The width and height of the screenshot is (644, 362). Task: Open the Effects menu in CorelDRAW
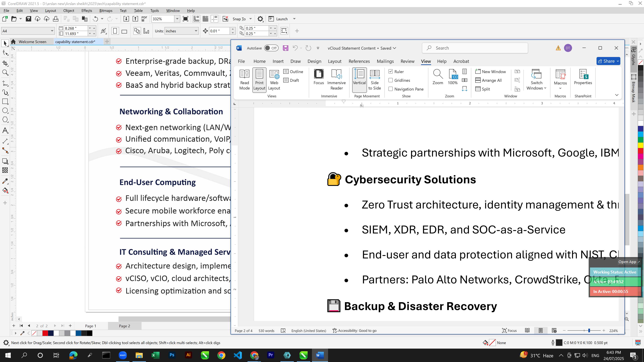pyautogui.click(x=87, y=11)
